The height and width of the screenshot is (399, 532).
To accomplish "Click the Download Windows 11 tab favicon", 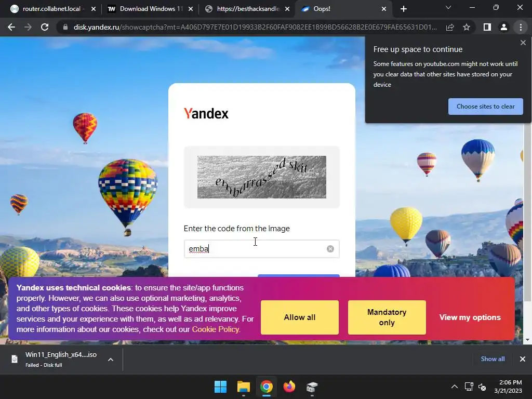I will (x=112, y=9).
